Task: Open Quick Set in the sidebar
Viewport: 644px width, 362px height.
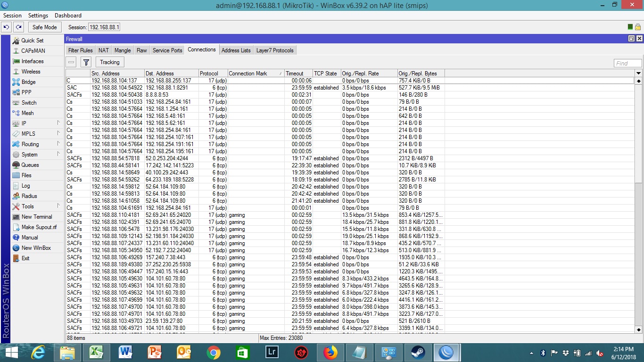Action: tap(32, 41)
